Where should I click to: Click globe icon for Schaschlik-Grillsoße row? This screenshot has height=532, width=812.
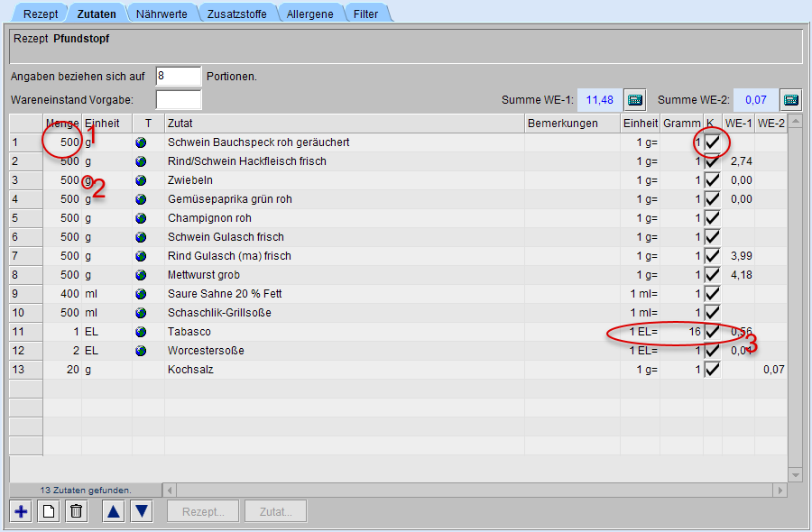pyautogui.click(x=141, y=313)
